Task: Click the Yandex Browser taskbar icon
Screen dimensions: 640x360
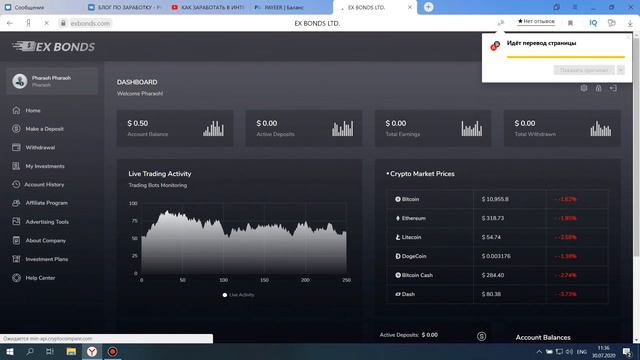Action: tap(92, 351)
